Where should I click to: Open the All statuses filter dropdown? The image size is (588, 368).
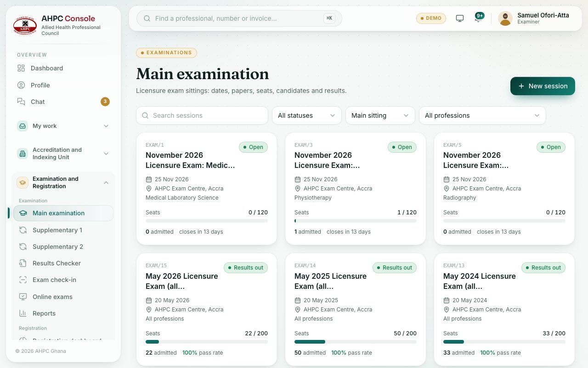coord(307,115)
